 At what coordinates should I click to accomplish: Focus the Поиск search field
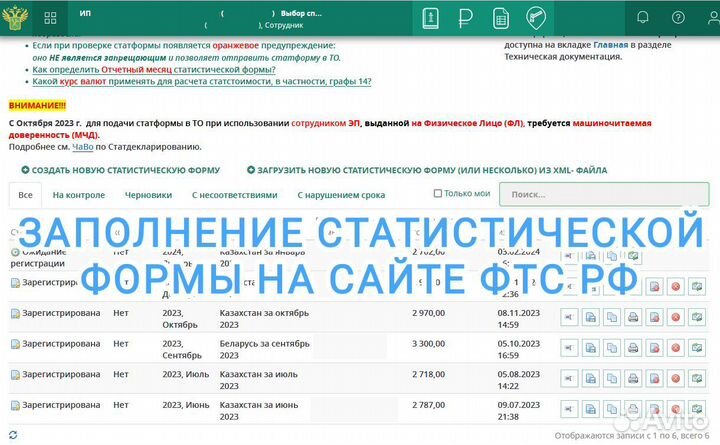(x=604, y=195)
